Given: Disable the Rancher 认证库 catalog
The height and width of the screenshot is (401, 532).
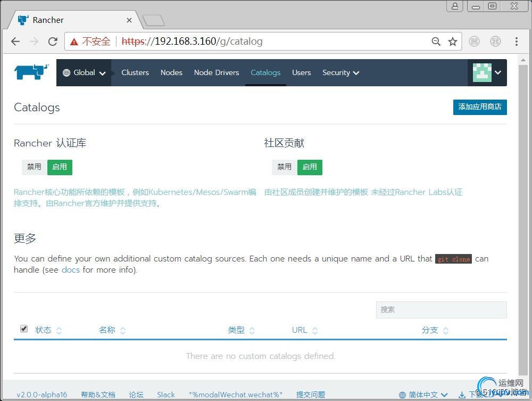Looking at the screenshot, I should pyautogui.click(x=34, y=167).
